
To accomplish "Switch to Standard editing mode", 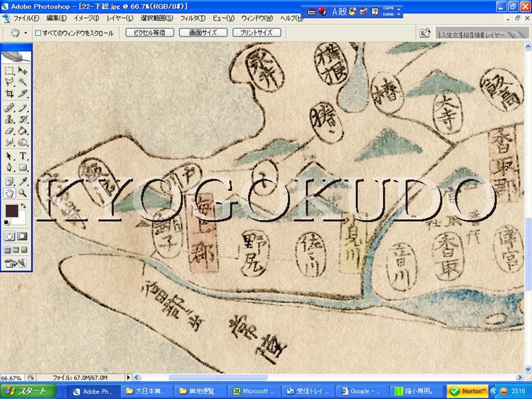I will point(9,236).
